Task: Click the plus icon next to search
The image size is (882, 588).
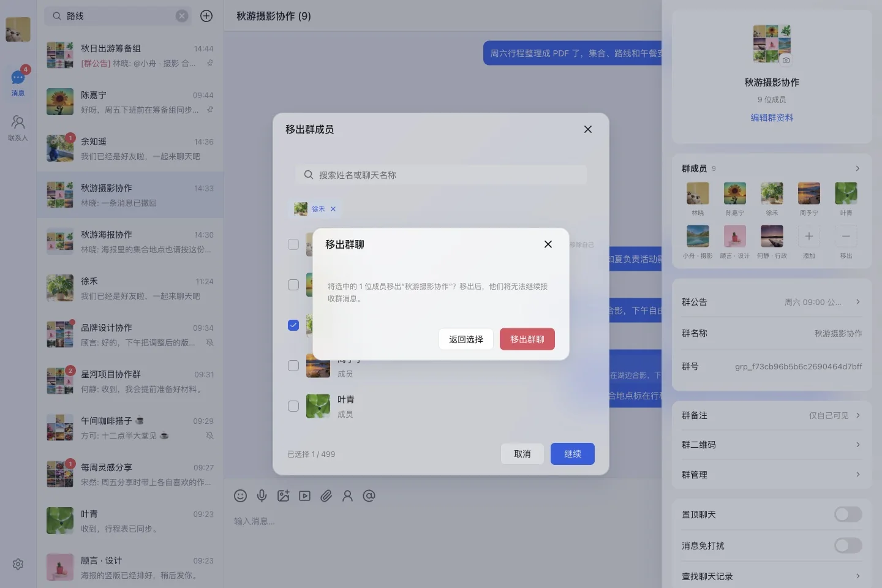Action: click(x=206, y=16)
